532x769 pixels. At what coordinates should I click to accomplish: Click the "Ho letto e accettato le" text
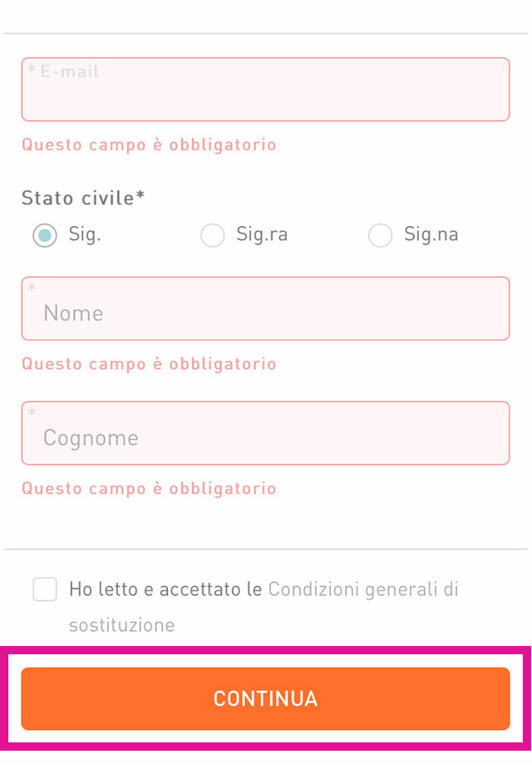[x=165, y=589]
